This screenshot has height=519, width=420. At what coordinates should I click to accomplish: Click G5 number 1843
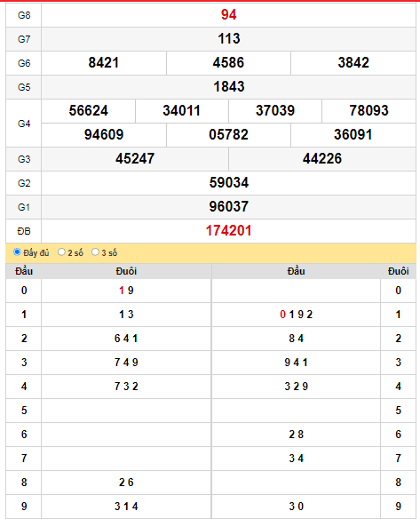point(228,87)
